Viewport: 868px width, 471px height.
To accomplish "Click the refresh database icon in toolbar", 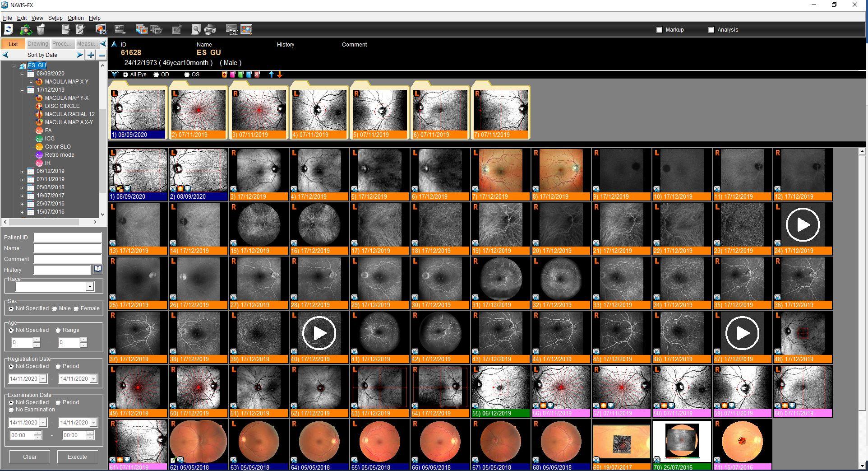I will (x=9, y=30).
